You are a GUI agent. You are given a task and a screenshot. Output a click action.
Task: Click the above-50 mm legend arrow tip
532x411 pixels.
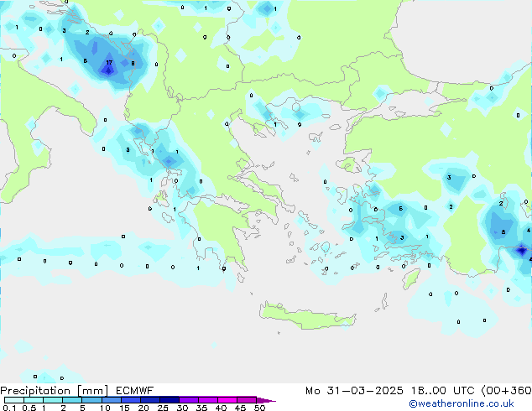coord(266,400)
